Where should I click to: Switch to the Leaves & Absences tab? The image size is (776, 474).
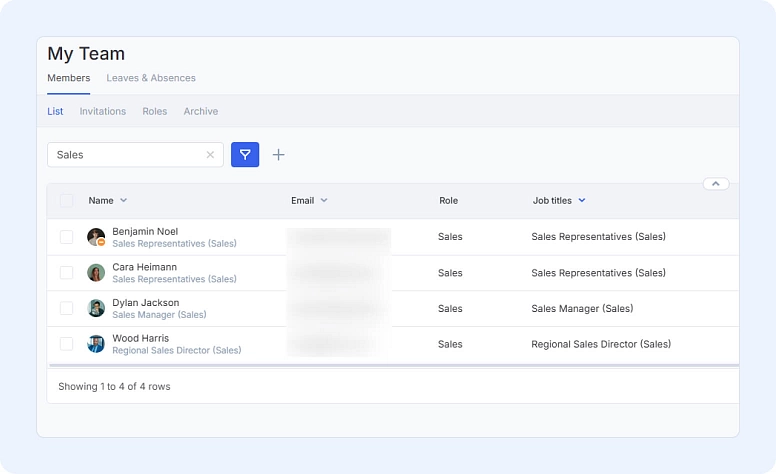(x=151, y=78)
